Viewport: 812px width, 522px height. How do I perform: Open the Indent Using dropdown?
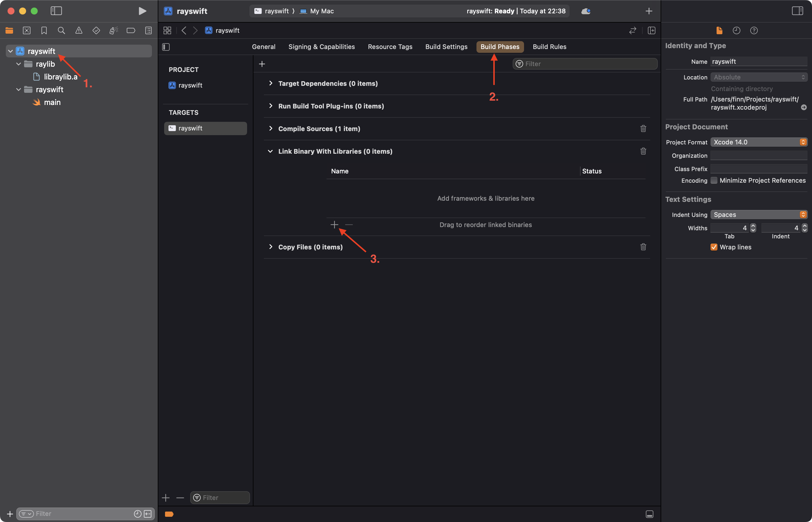759,215
